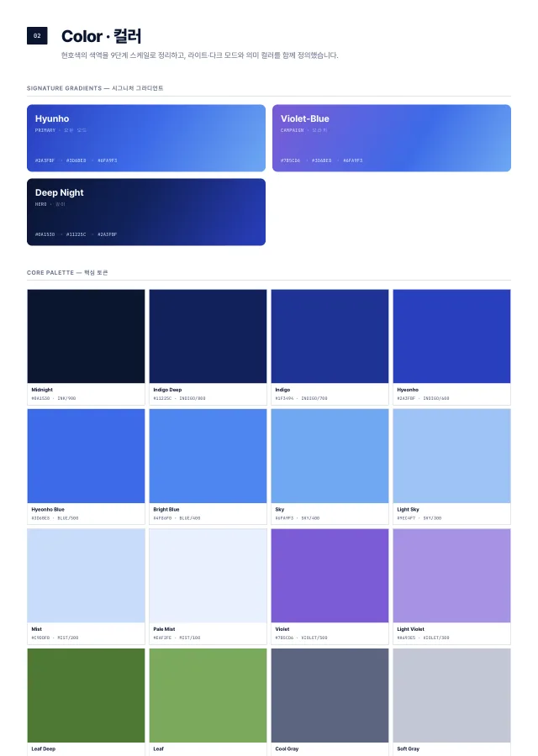Click the #11225C hex code in Deep Night card

pos(76,234)
